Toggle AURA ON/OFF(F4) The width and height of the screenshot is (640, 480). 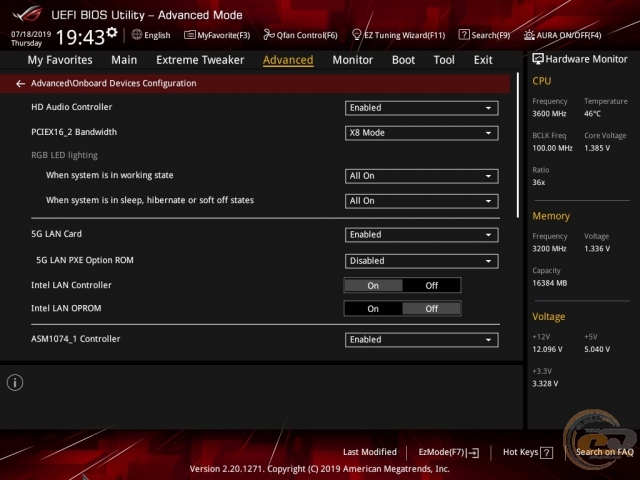tap(562, 35)
